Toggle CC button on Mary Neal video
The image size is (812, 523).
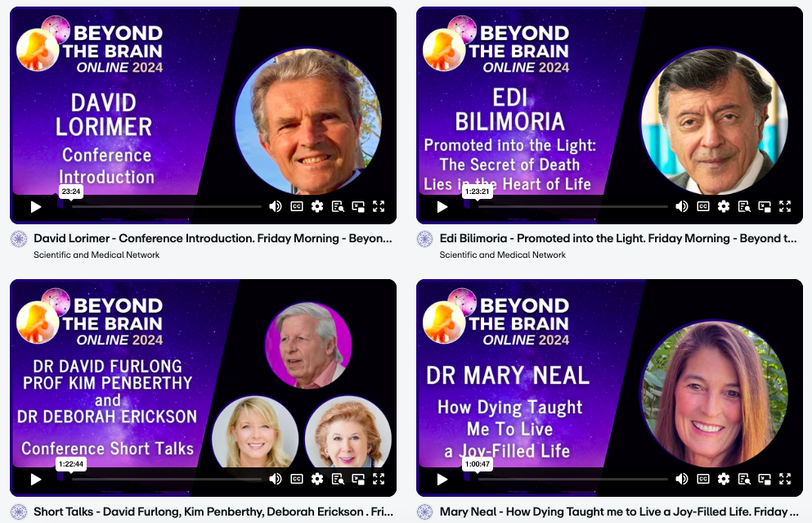coord(702,479)
